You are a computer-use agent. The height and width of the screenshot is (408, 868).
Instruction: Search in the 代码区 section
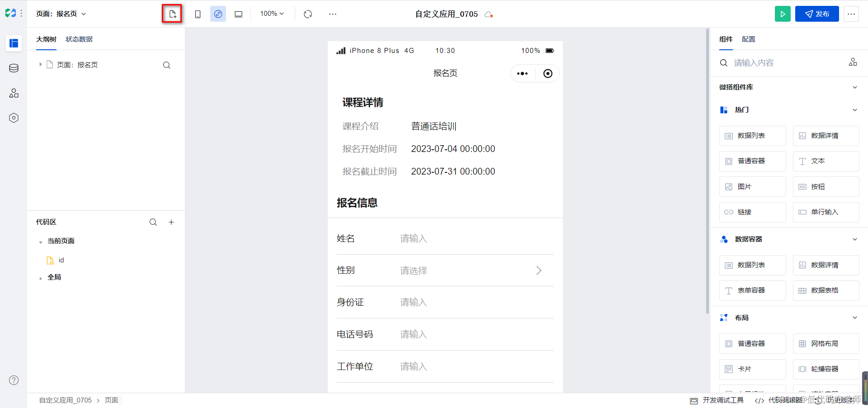pyautogui.click(x=153, y=222)
